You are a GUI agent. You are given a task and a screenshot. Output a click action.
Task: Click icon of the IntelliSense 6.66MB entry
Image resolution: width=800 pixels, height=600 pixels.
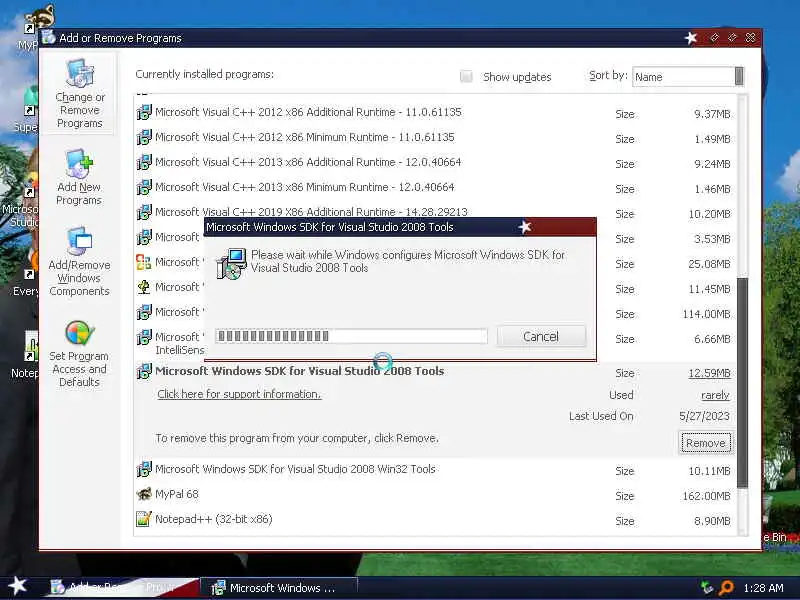(144, 337)
